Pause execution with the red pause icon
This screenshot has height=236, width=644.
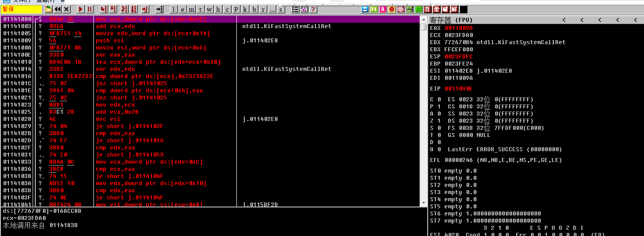89,9
